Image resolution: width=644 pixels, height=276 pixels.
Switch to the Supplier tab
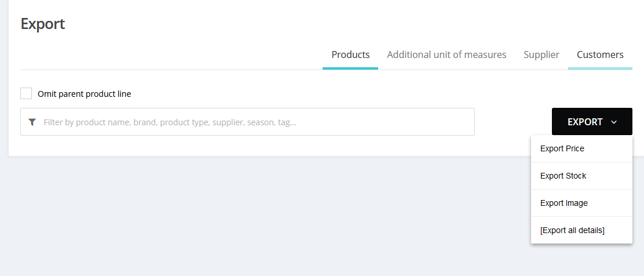pos(541,55)
